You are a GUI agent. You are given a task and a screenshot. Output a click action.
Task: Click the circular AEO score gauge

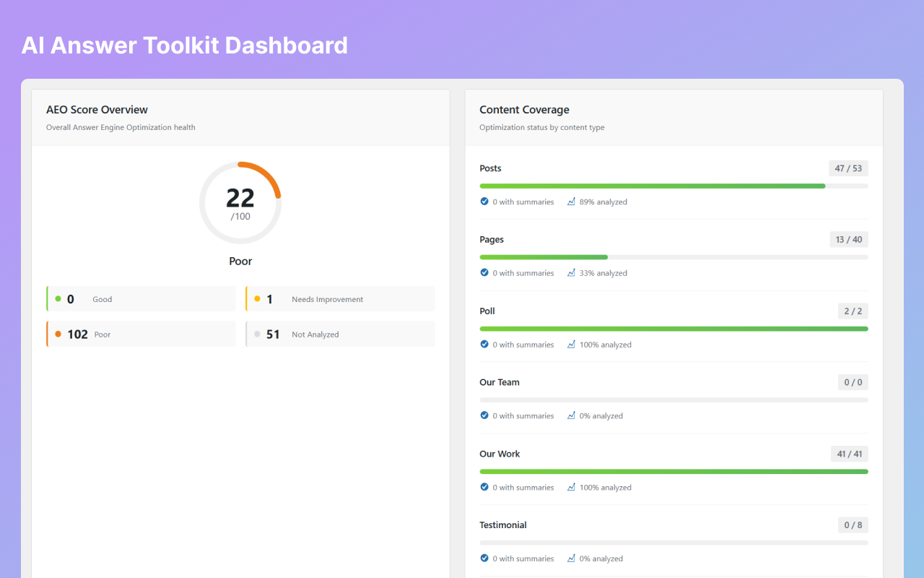click(240, 203)
